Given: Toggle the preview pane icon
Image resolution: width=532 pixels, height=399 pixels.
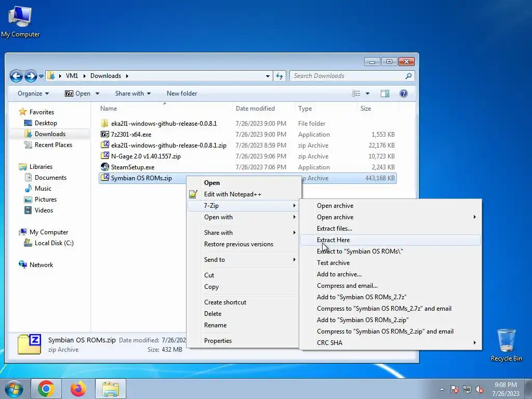Looking at the screenshot, I should click(385, 94).
